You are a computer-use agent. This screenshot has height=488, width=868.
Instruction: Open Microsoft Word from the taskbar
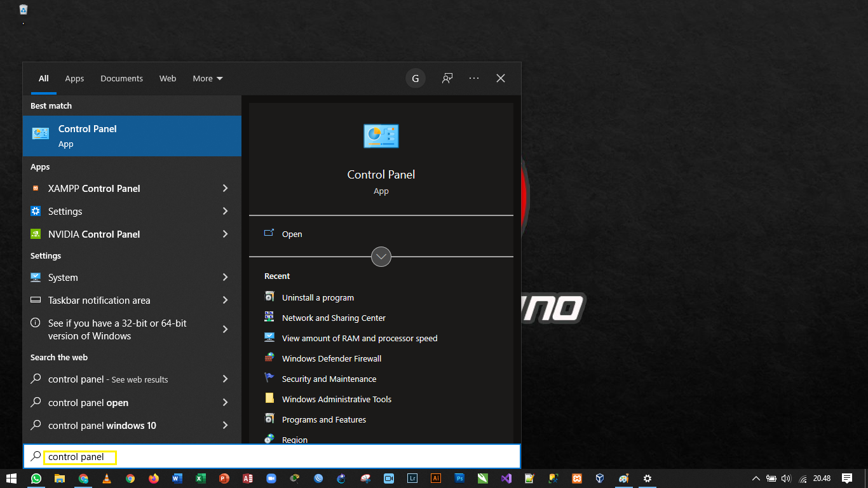pyautogui.click(x=177, y=478)
